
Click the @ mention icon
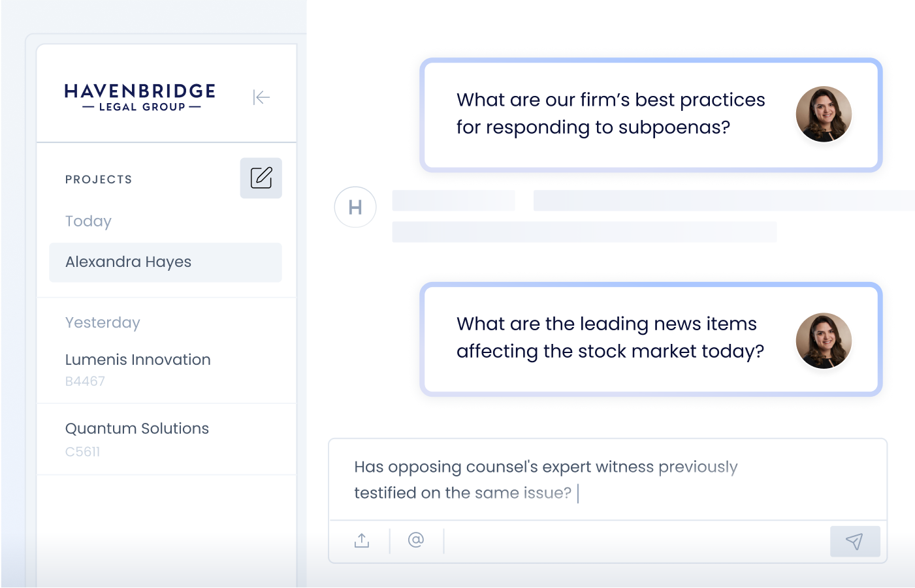tap(416, 540)
